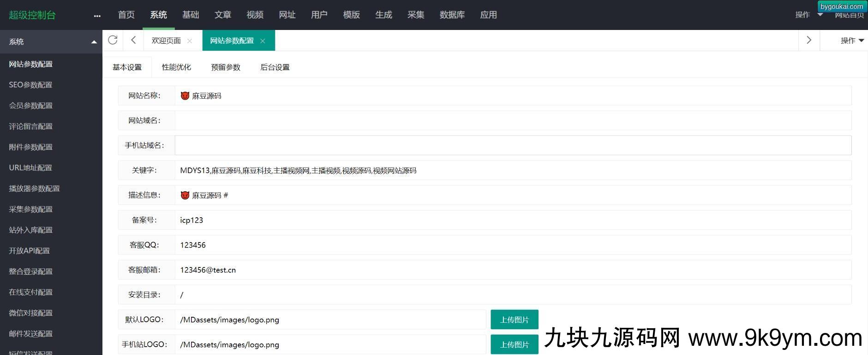
Task: Click the left arrow to scroll tabs back
Action: (x=133, y=40)
